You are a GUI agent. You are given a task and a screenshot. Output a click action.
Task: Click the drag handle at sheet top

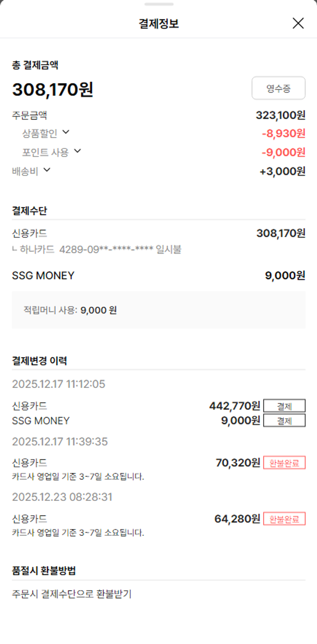158,4
